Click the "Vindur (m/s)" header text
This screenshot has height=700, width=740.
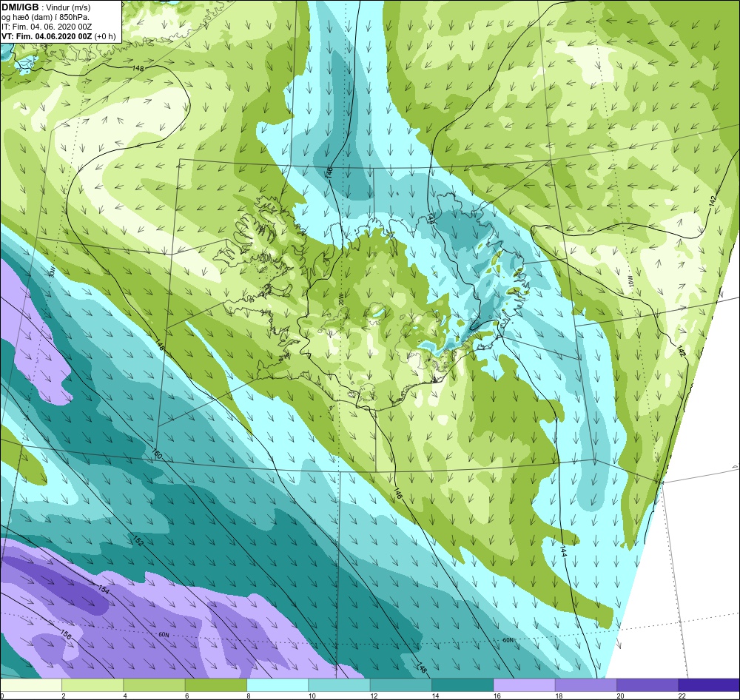coord(70,7)
